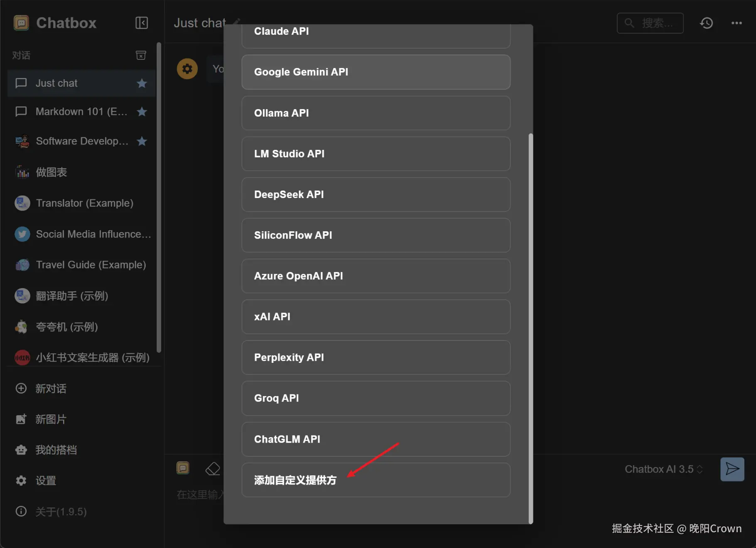
Task: Clear context with the eraser icon
Action: [213, 469]
